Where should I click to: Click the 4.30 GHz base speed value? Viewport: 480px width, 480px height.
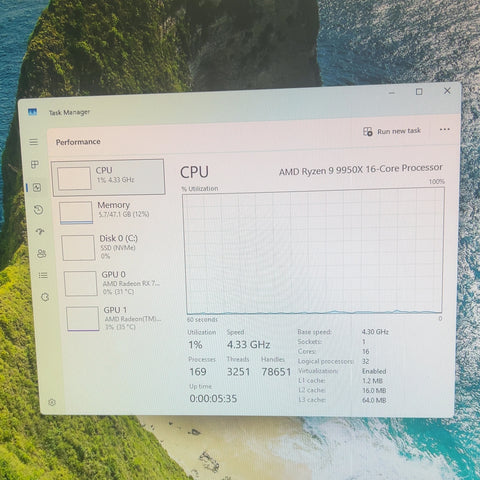(x=375, y=332)
